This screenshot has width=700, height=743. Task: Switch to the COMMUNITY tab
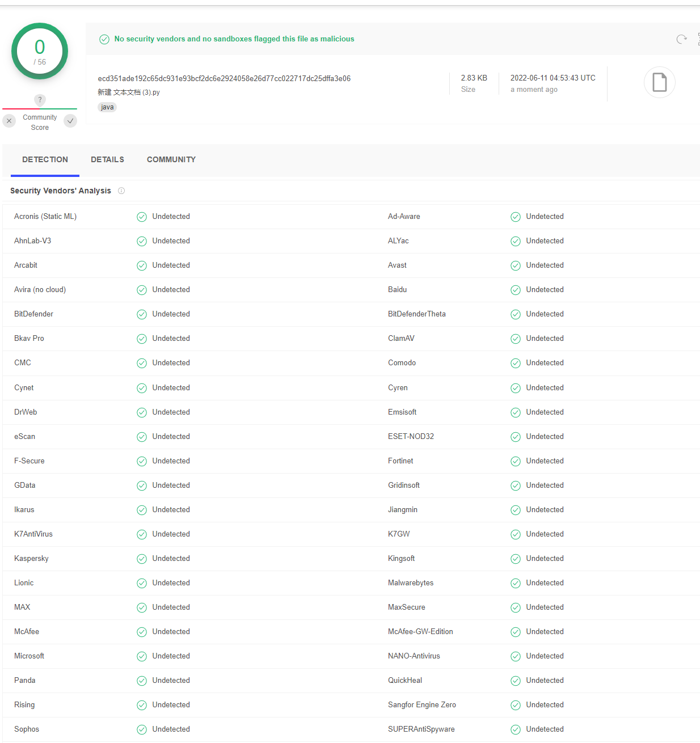click(x=171, y=159)
